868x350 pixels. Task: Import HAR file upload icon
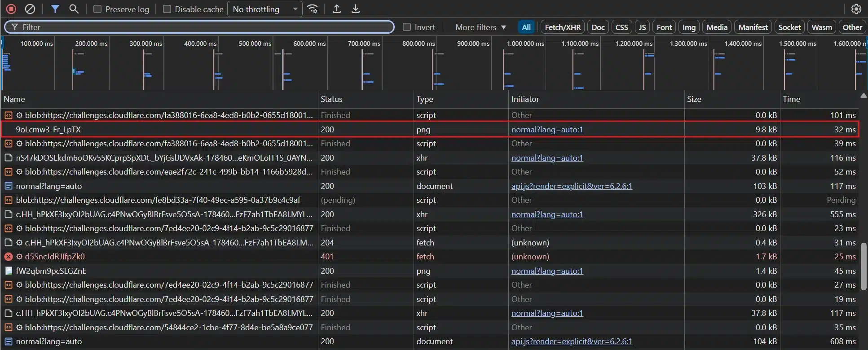point(337,9)
